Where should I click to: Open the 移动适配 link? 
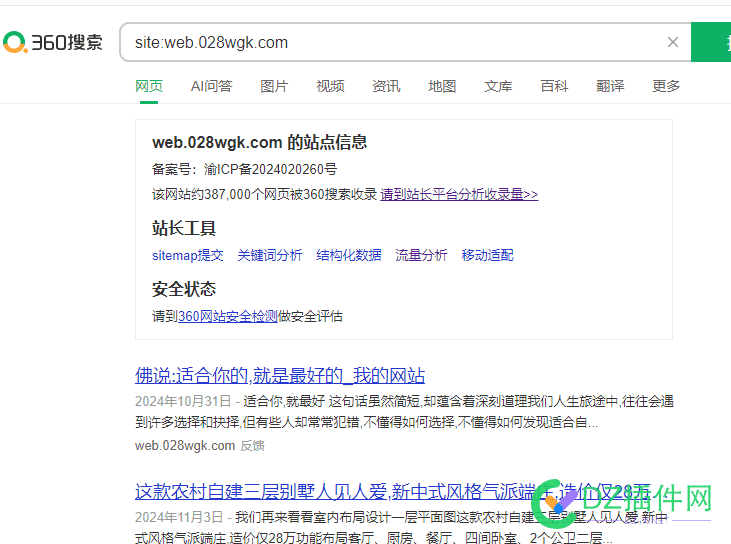(x=487, y=255)
